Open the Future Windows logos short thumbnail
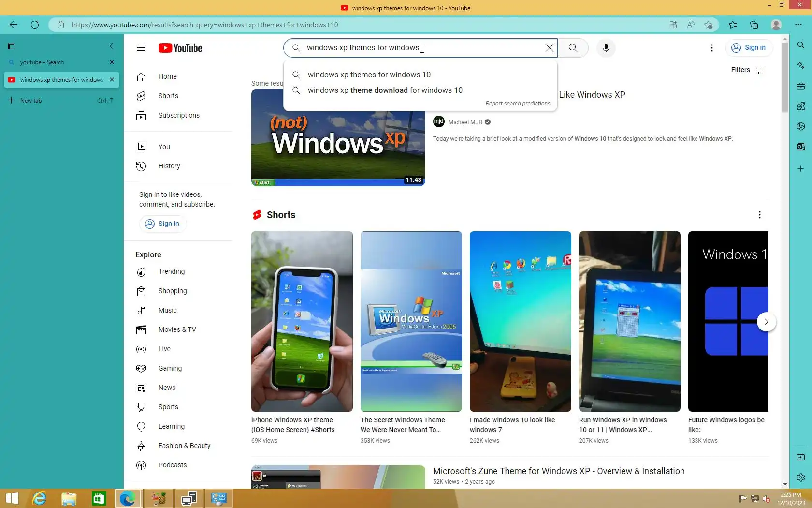 pos(728,321)
